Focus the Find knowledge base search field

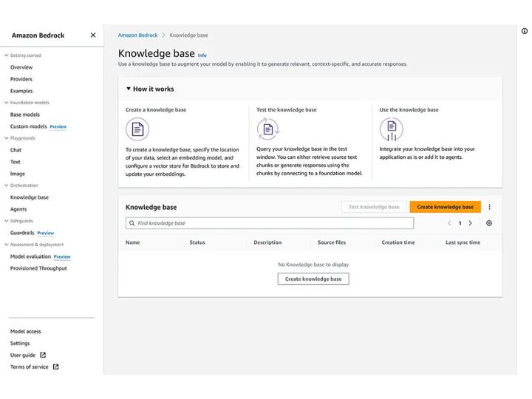(x=270, y=223)
